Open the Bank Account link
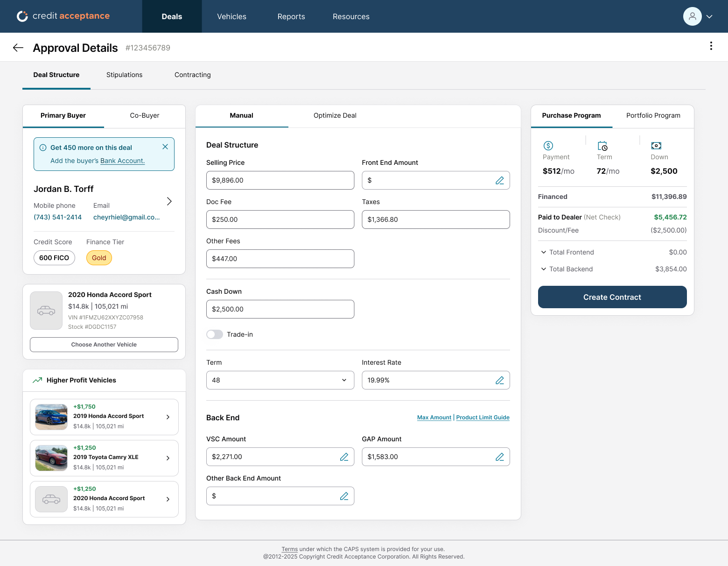 click(123, 161)
